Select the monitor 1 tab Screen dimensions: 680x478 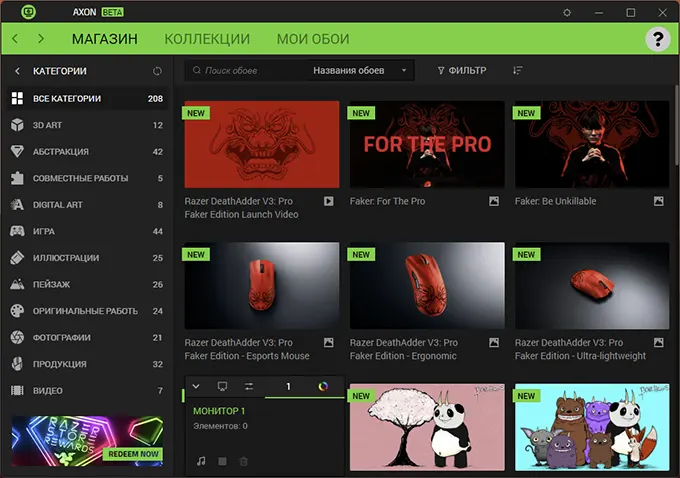[x=288, y=386]
